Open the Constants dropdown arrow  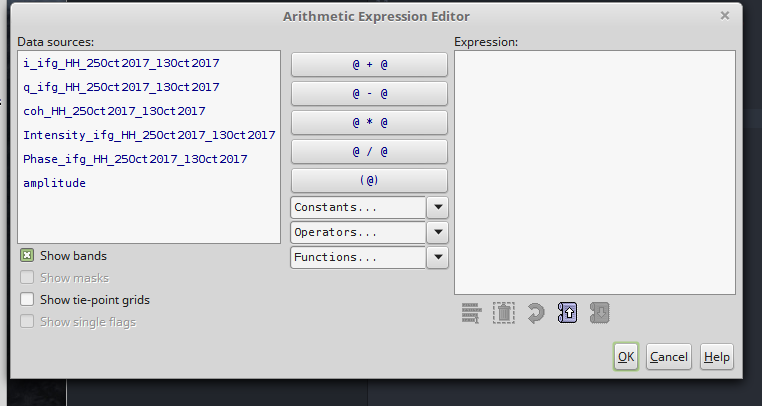[437, 207]
